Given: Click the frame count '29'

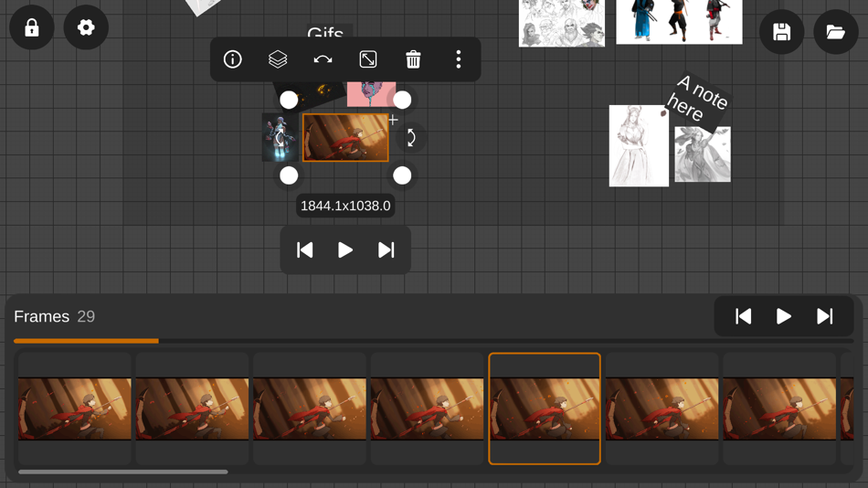Looking at the screenshot, I should pyautogui.click(x=86, y=316).
